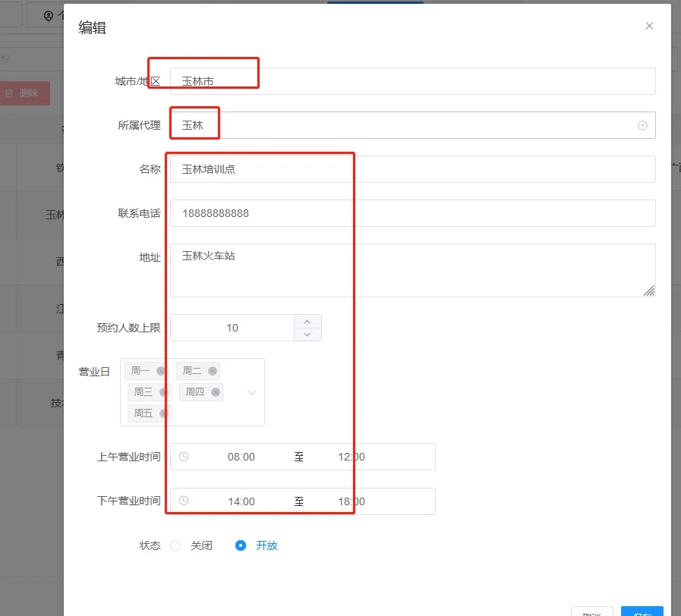The height and width of the screenshot is (616, 681).
Task: Remove the 周一 tag from 营业日
Action: tap(160, 371)
